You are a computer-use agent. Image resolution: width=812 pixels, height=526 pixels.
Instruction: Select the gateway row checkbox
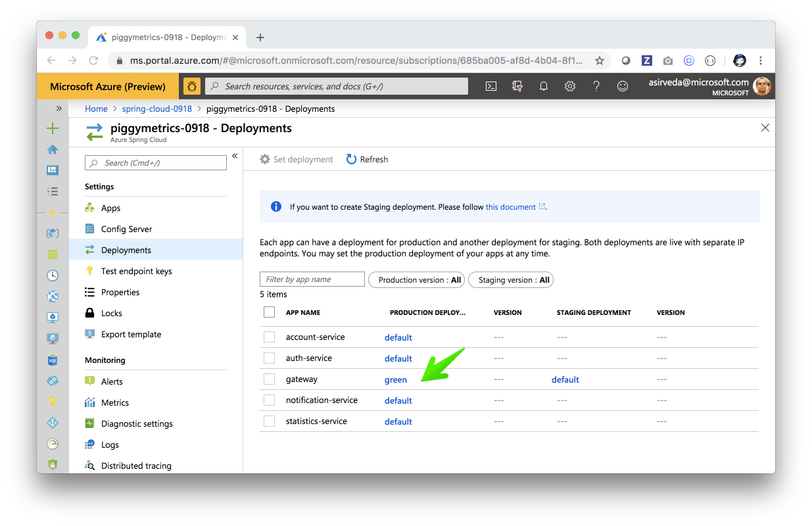269,379
